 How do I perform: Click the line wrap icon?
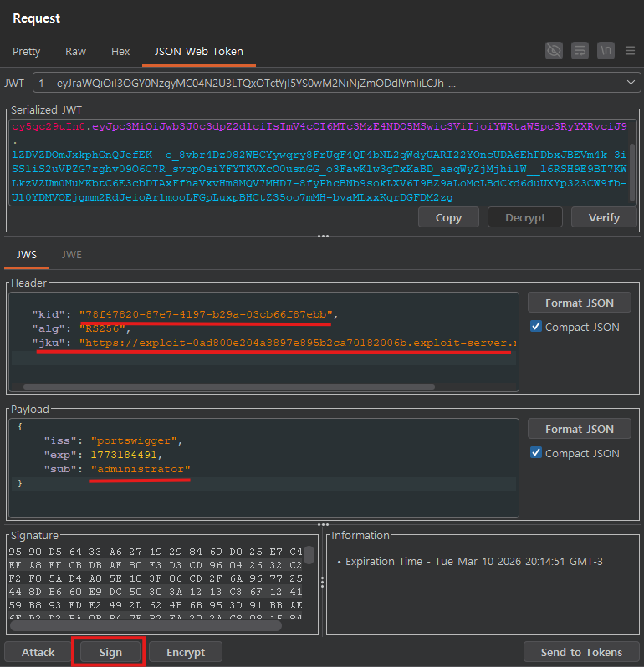[x=580, y=51]
